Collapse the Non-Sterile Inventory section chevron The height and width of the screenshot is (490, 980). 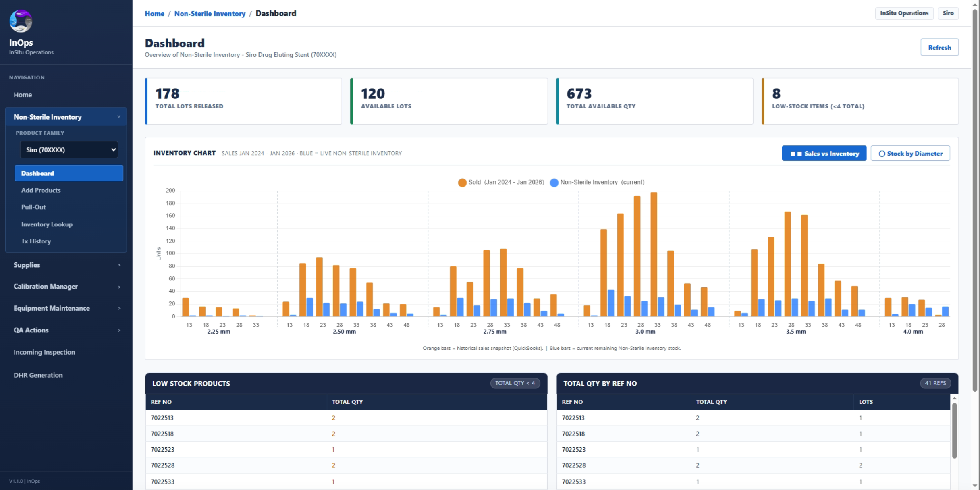pyautogui.click(x=119, y=117)
